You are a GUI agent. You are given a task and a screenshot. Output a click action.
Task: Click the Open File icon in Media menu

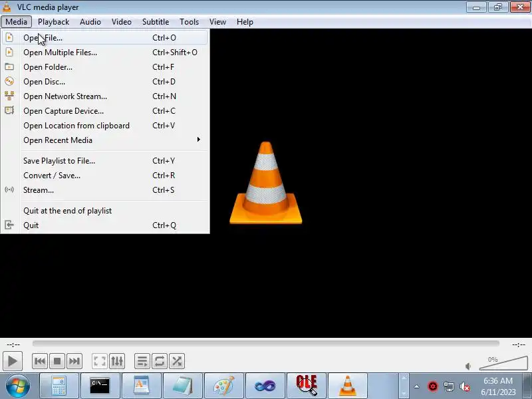point(9,37)
